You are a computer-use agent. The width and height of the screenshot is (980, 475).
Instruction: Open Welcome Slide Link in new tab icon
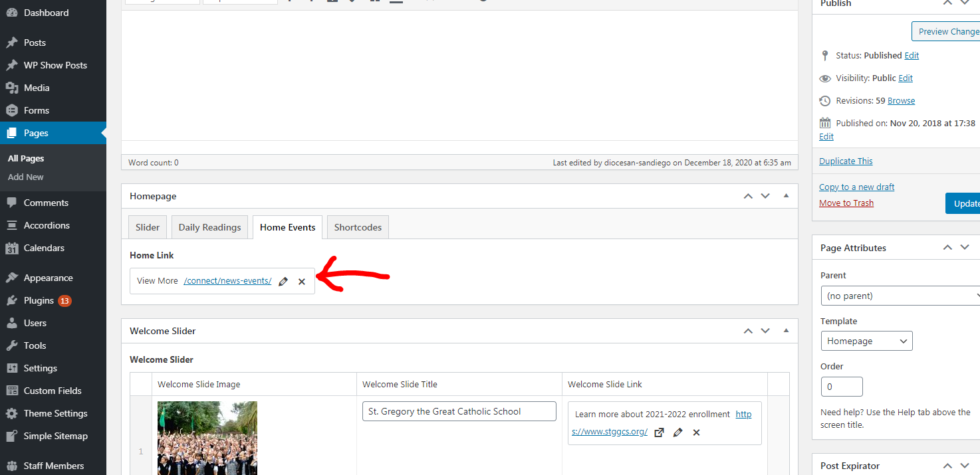[659, 432]
